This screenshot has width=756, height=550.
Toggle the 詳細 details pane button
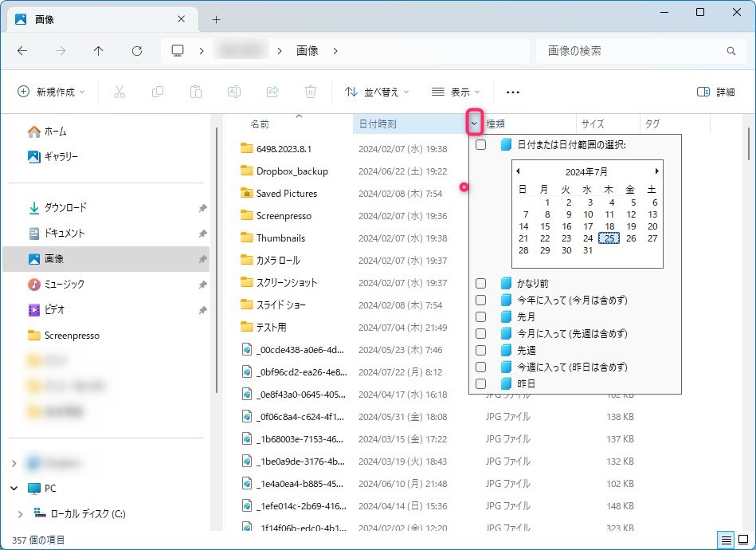coord(715,92)
